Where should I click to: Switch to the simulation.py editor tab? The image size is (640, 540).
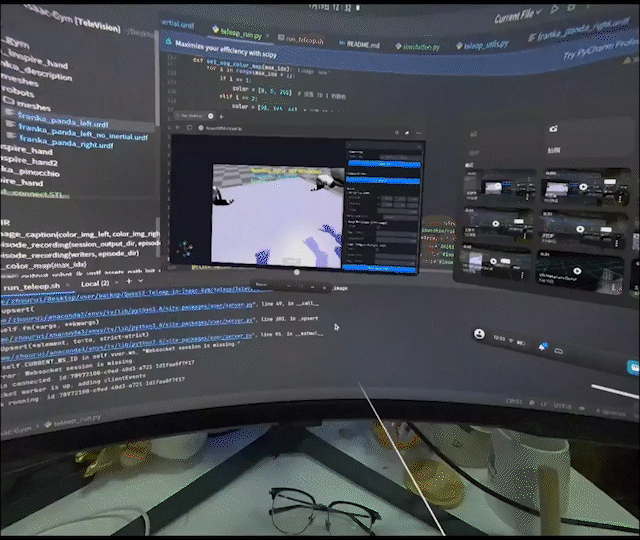tap(417, 47)
